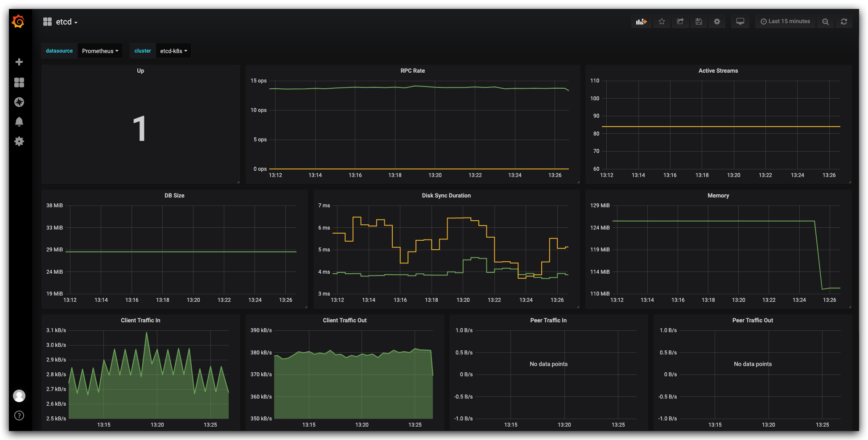Open the Configuration gear in sidebar

point(19,141)
